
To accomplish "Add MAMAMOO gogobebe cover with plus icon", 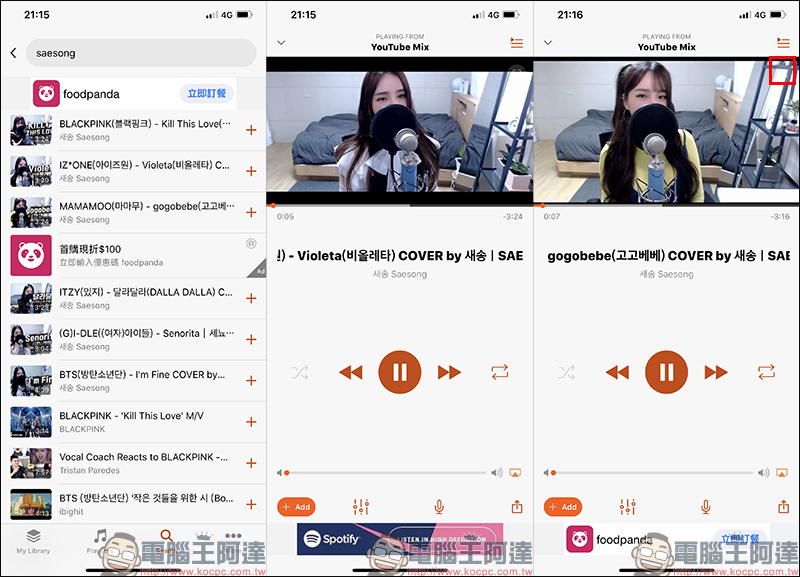I will pos(251,212).
